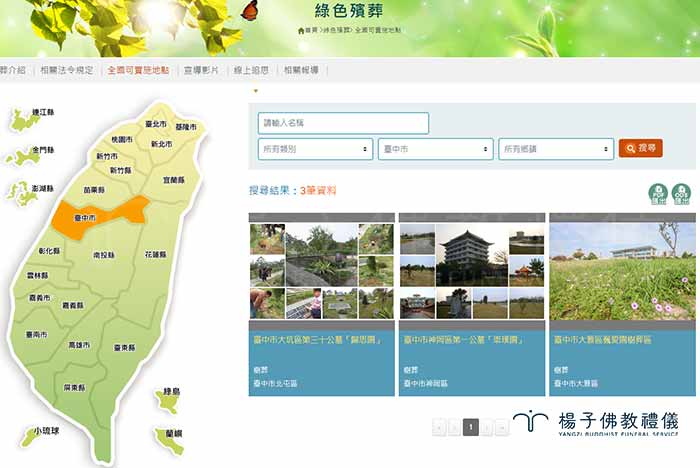
Task: Open the pagoda building photo collage thumbnail
Action: [x=472, y=271]
